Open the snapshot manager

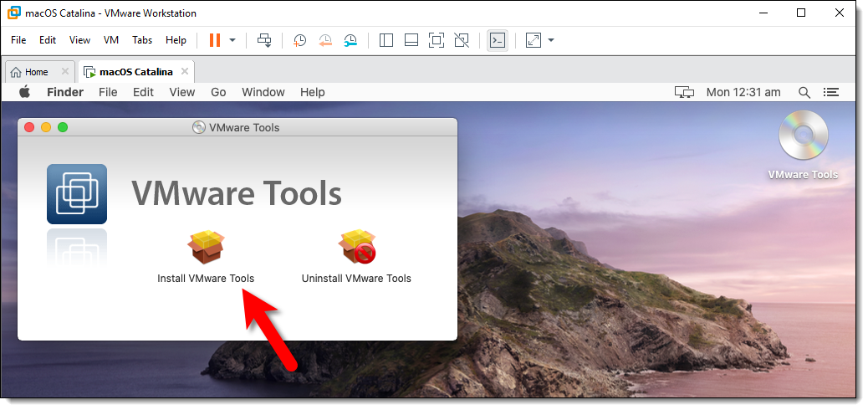click(x=350, y=40)
